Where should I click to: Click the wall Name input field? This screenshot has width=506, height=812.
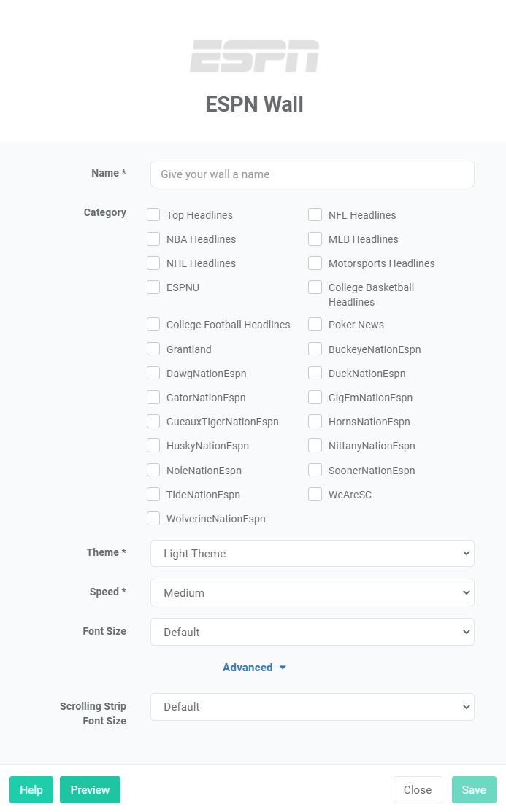312,174
